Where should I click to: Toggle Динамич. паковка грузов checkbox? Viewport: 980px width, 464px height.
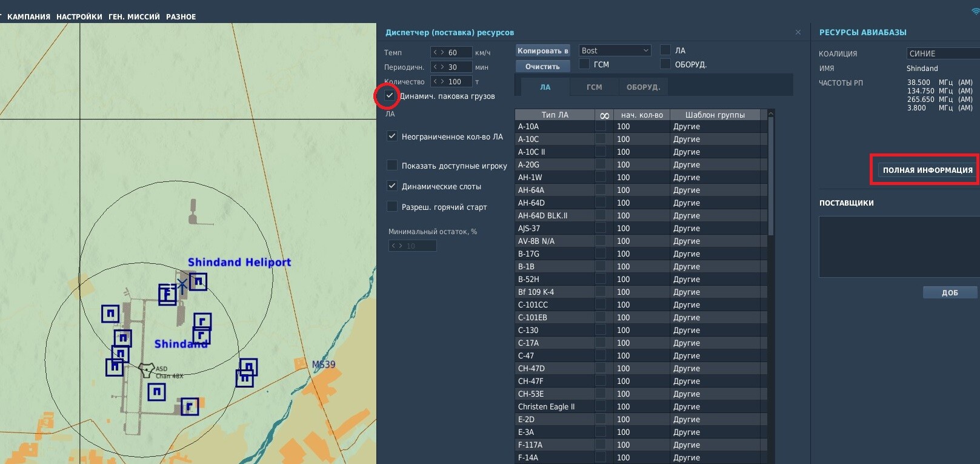389,96
